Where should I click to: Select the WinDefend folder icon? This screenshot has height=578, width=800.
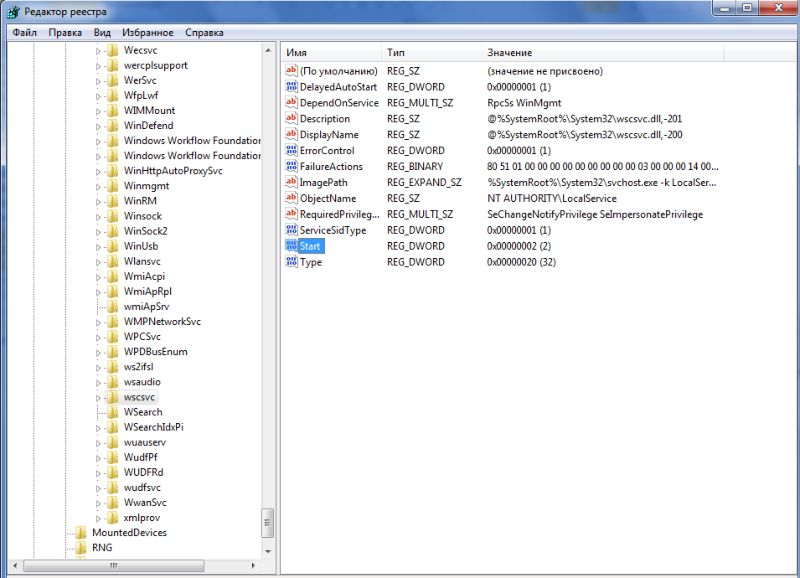[113, 126]
